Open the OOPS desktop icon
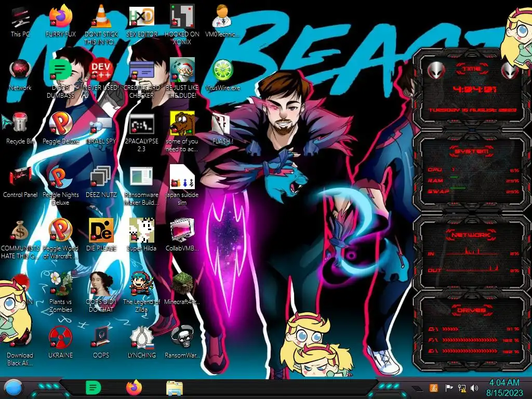Image resolution: width=532 pixels, height=399 pixels. point(101,342)
